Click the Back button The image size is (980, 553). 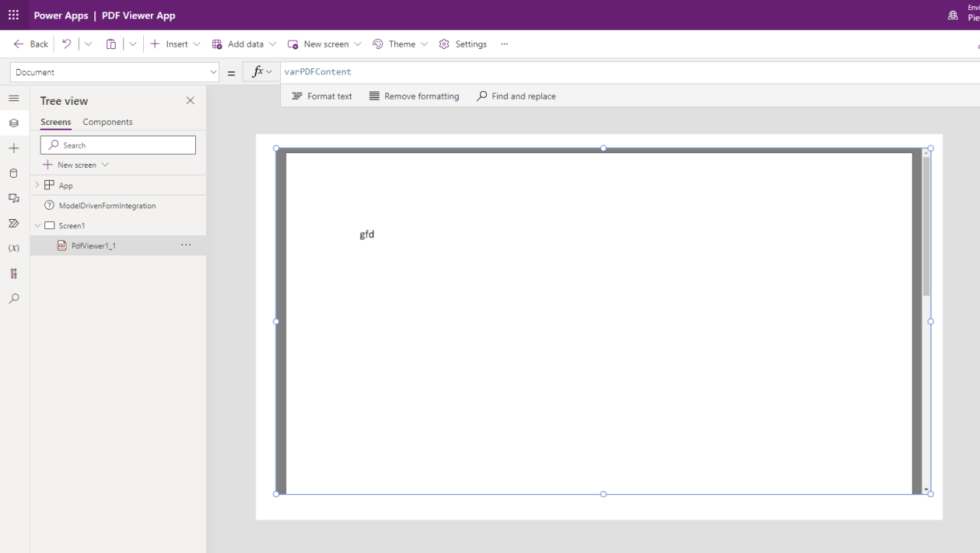30,44
